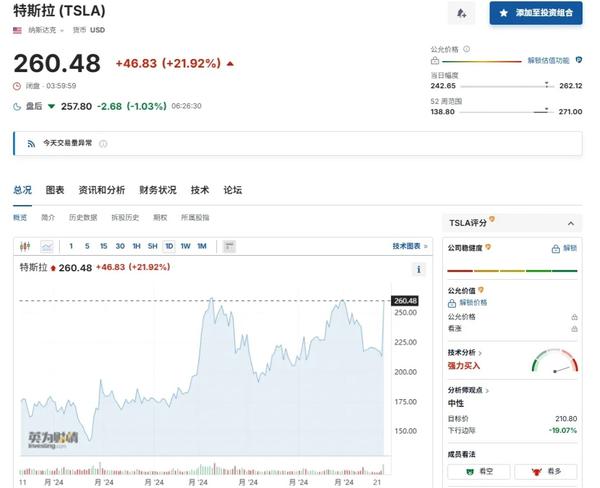Click the lock icon beside 解锁 in 公司稳健度
Image resolution: width=600 pixels, height=488 pixels.
click(x=556, y=248)
